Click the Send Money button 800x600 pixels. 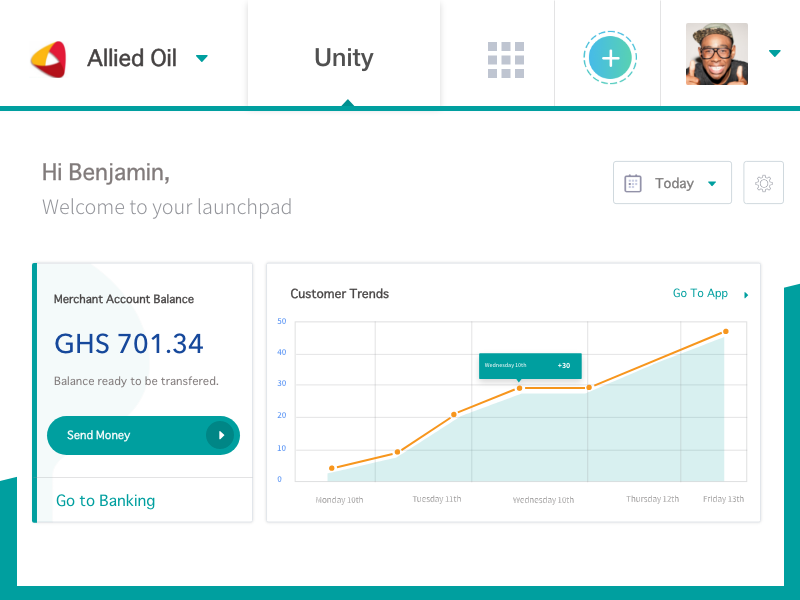(143, 435)
